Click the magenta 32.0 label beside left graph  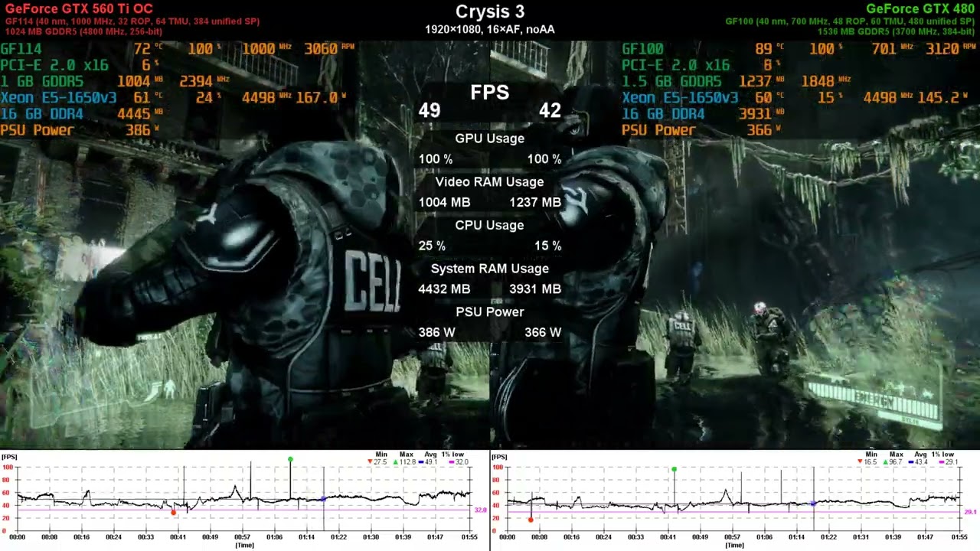481,510
